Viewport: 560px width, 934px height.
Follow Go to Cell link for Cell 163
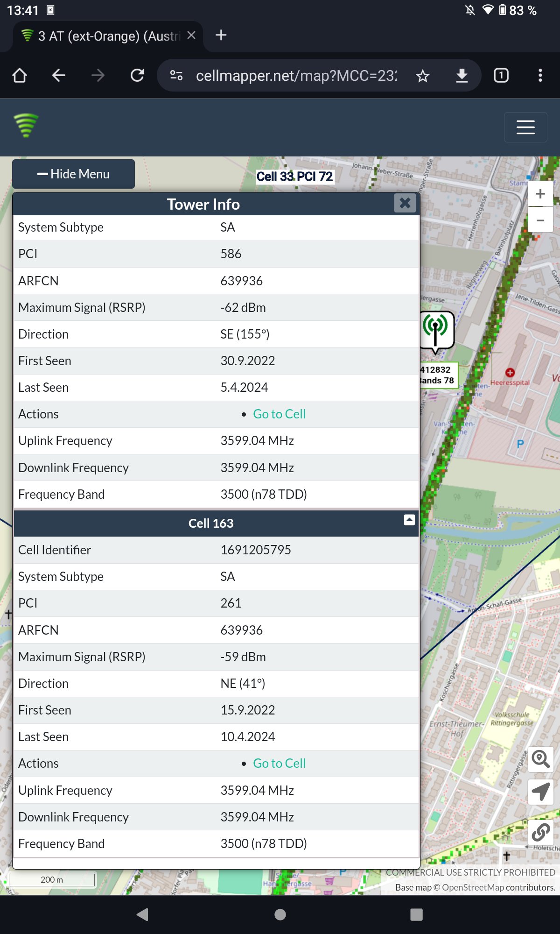[x=279, y=764]
